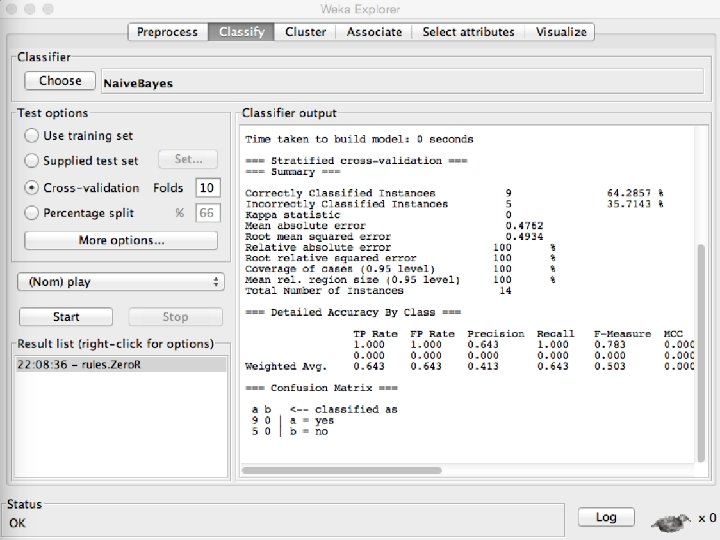Switch to the Preprocess tab
Viewport: 720px width, 540px height.
pos(168,32)
